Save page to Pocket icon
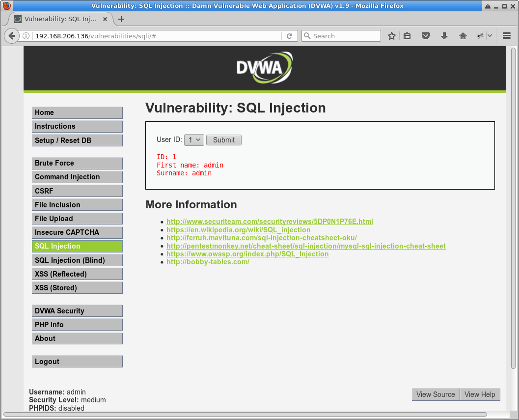The height and width of the screenshot is (420, 519). tap(425, 36)
